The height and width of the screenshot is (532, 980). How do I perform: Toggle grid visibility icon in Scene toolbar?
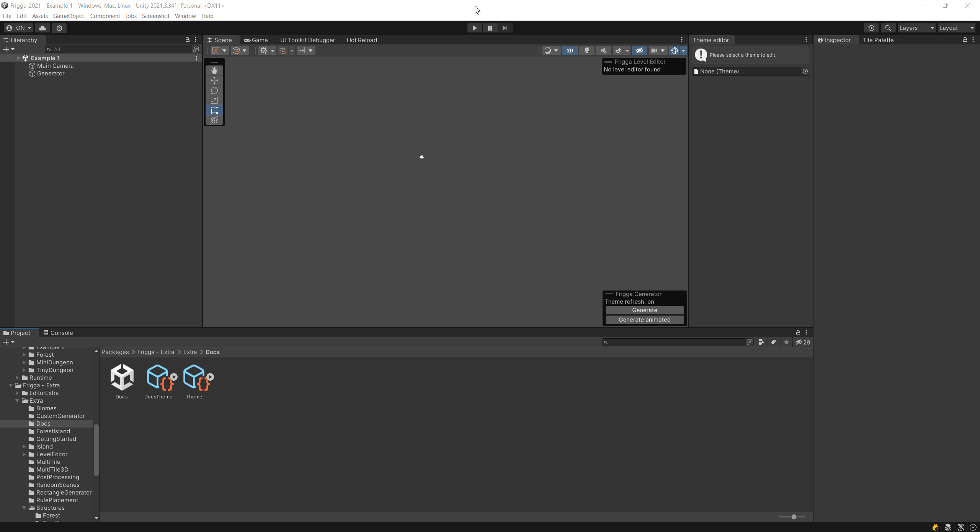[x=263, y=51]
